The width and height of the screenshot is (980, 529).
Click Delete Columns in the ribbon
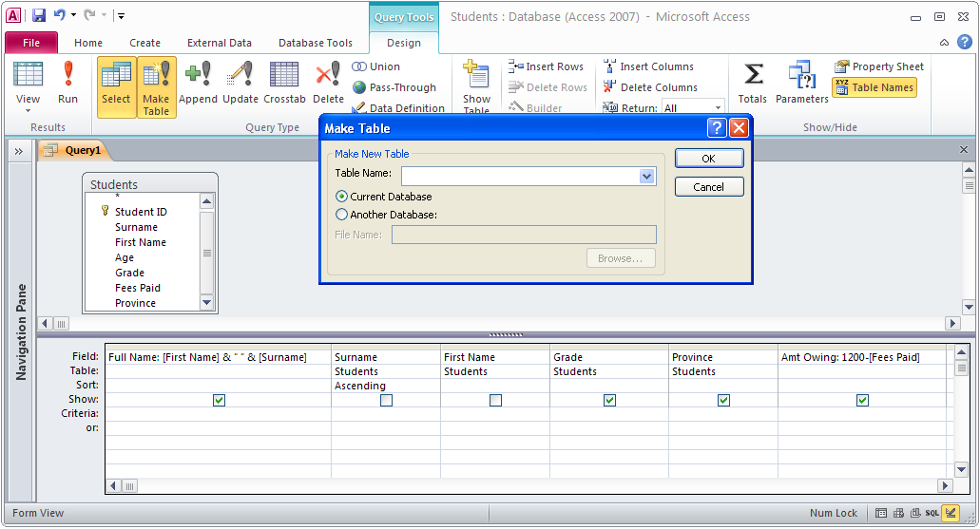(650, 87)
